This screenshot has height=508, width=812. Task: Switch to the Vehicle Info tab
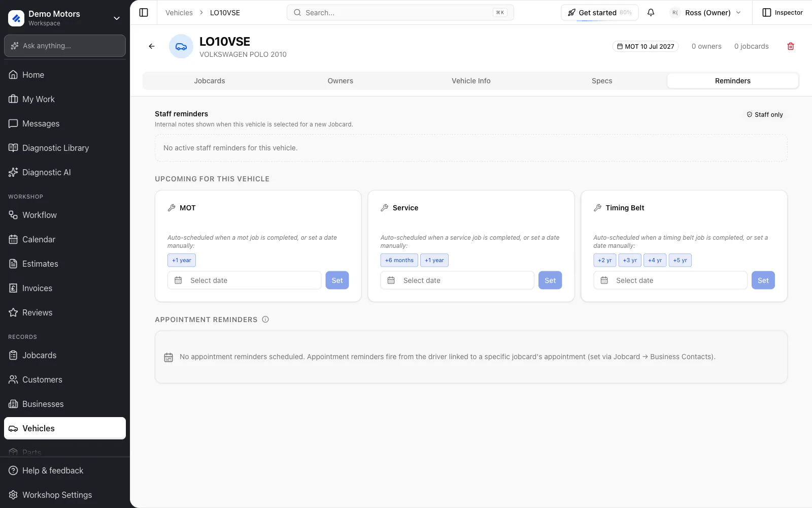(x=471, y=81)
